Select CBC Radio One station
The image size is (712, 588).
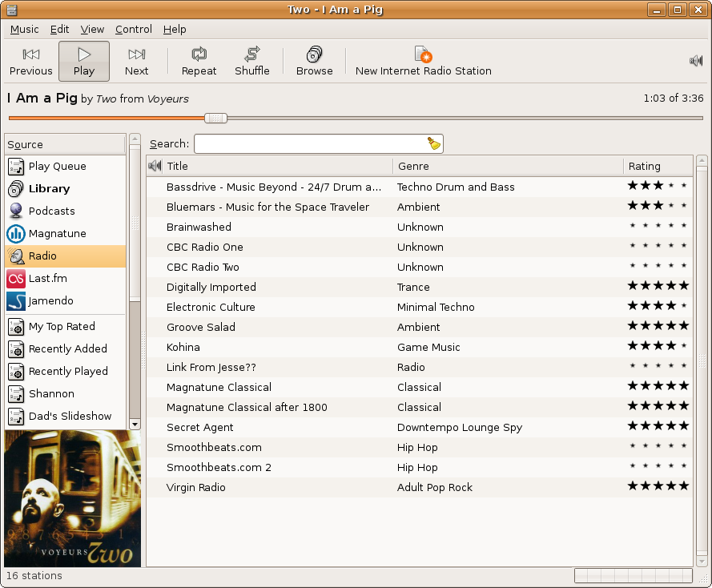point(419,247)
